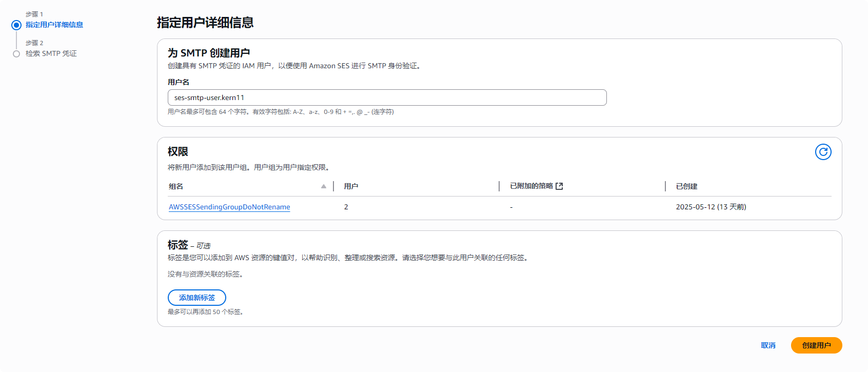Select step 2 radio indicator
Screen dimensions: 868x372
point(16,54)
